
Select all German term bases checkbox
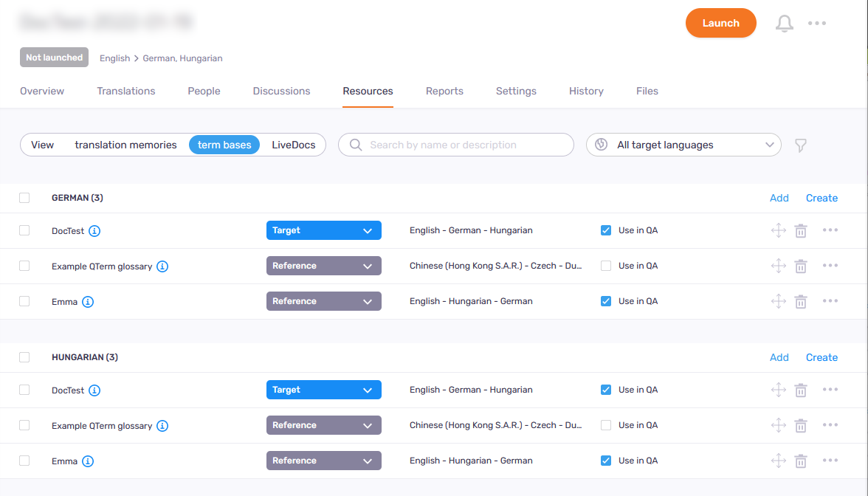24,198
